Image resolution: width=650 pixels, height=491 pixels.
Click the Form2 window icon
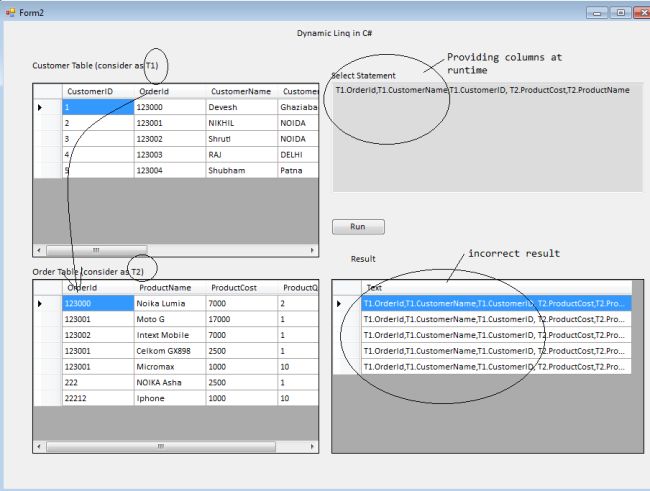(10, 12)
